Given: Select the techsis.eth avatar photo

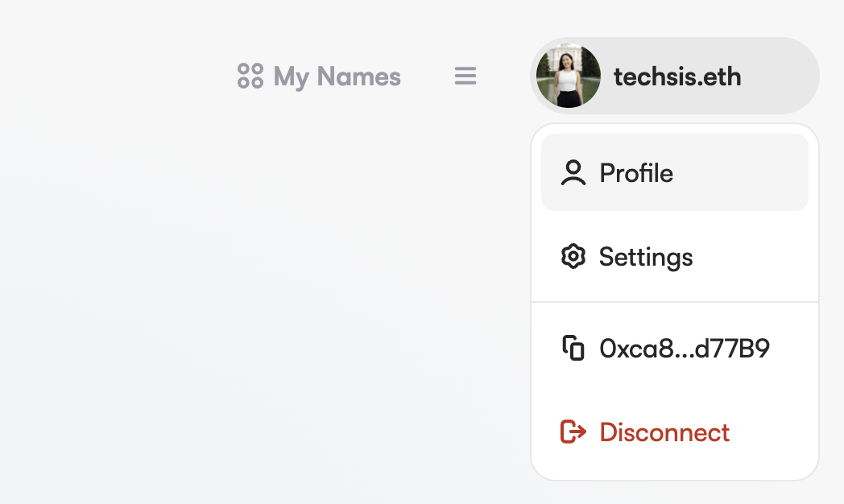Looking at the screenshot, I should [569, 76].
